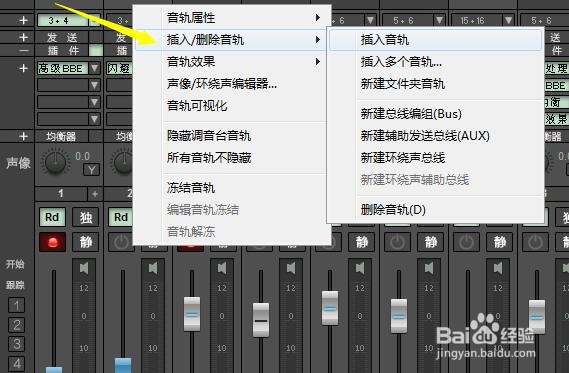569x373 pixels.
Task: Select 所有音轨不隐藏 menu entry
Action: pyautogui.click(x=232, y=158)
